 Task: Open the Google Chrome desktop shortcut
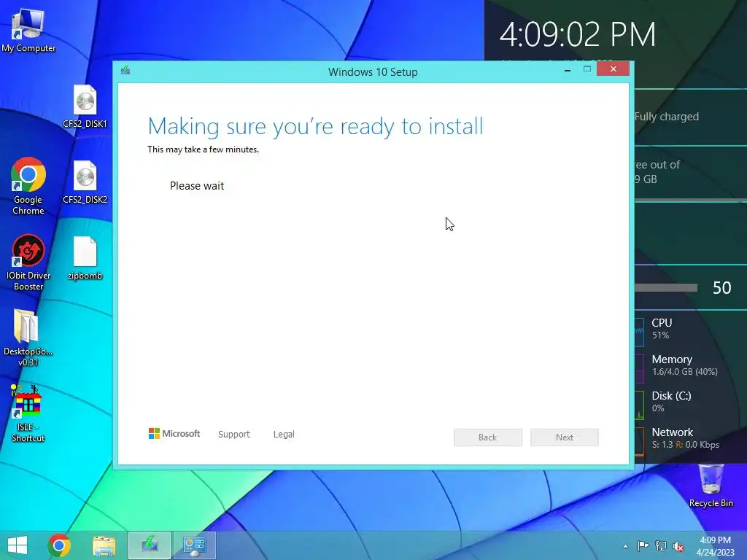pyautogui.click(x=28, y=186)
